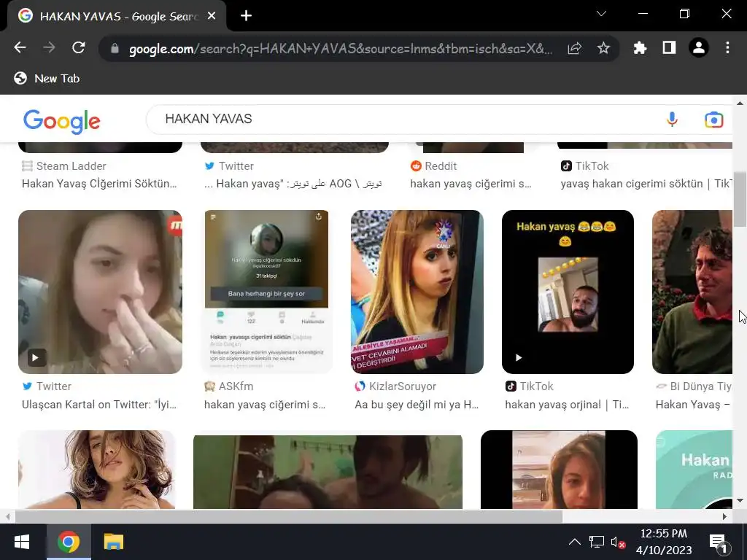
Task: Open the New Tab bookmark
Action: [x=47, y=78]
